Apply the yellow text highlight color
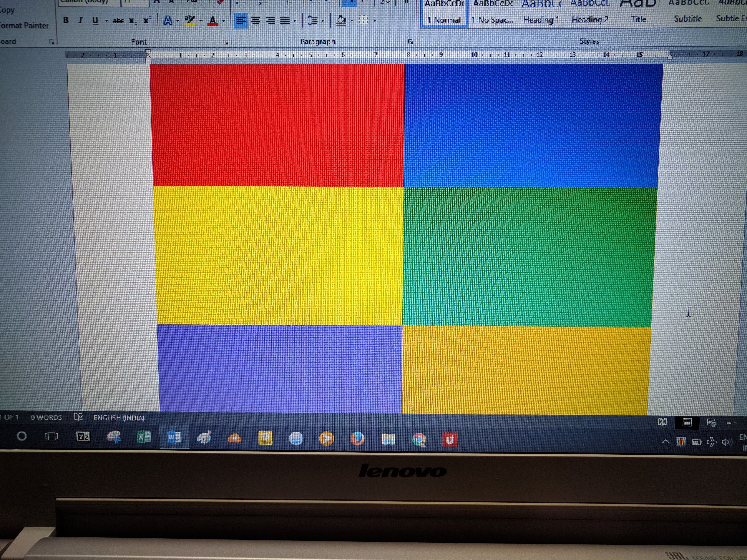Viewport: 747px width, 560px height. [190, 21]
